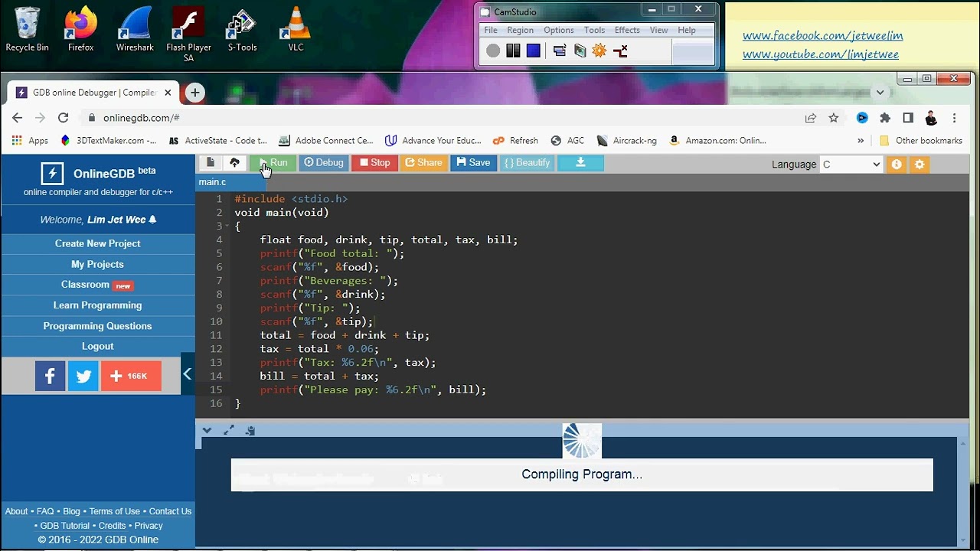Open the About footer link
Screen dimensions: 980x551
pos(16,511)
